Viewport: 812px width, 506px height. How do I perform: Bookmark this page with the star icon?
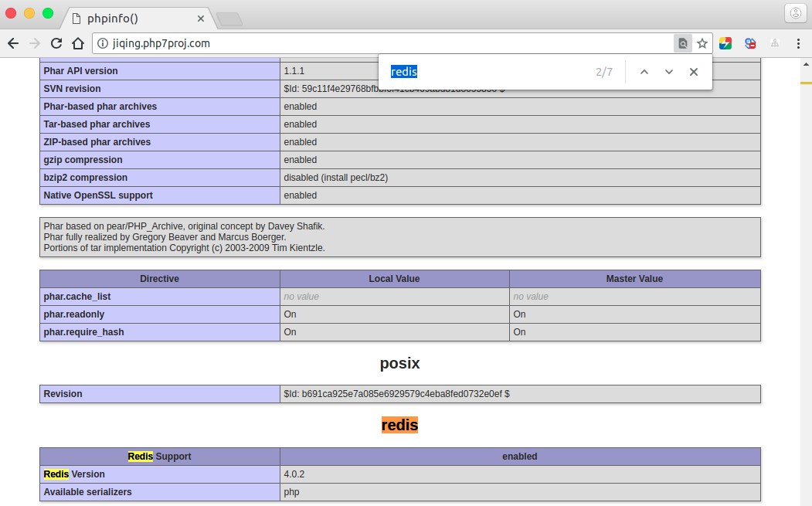tap(702, 43)
